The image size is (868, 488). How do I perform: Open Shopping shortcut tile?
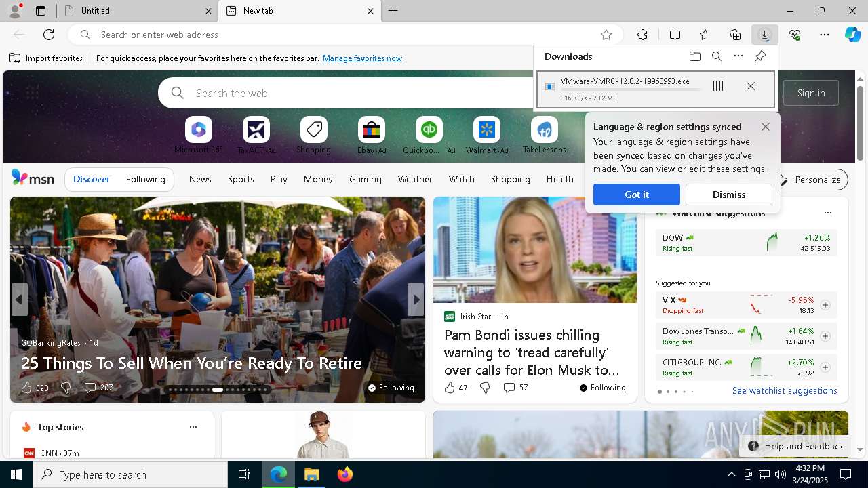(313, 135)
